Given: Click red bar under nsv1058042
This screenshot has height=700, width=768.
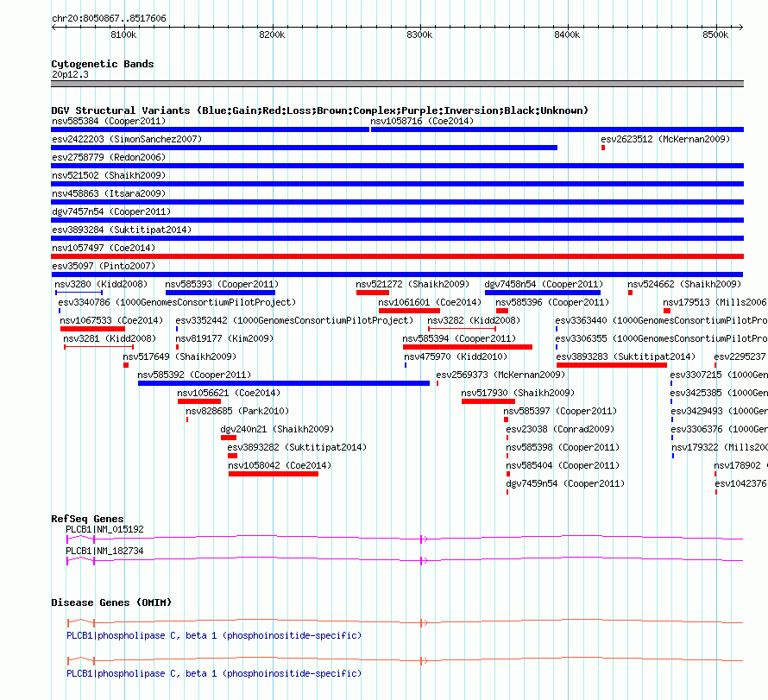Looking at the screenshot, I should point(274,474).
